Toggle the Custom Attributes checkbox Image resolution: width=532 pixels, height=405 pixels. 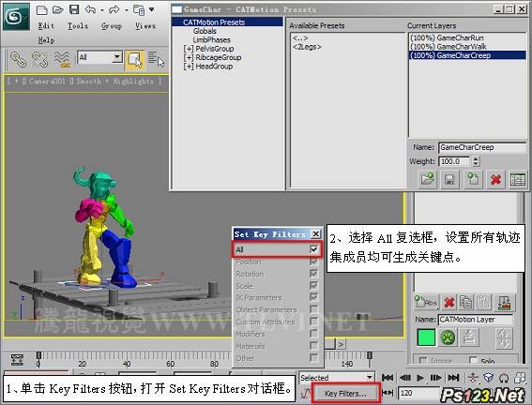[x=313, y=322]
